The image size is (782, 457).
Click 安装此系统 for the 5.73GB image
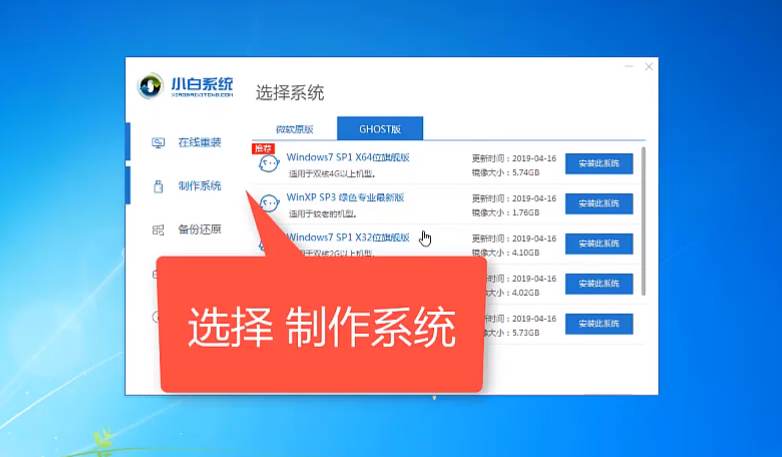coord(599,324)
